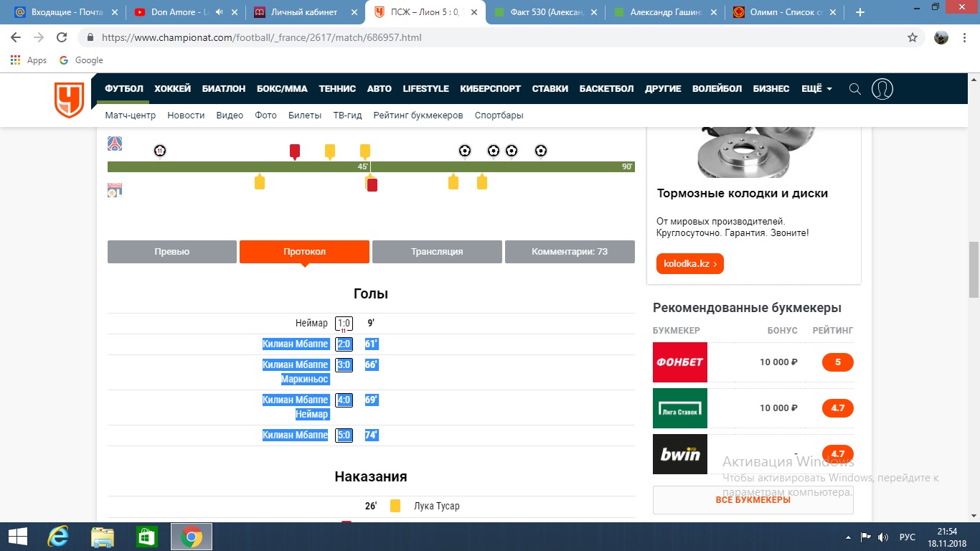
Task: Open the Рейтинг букмекеров submenu link
Action: pyautogui.click(x=418, y=115)
